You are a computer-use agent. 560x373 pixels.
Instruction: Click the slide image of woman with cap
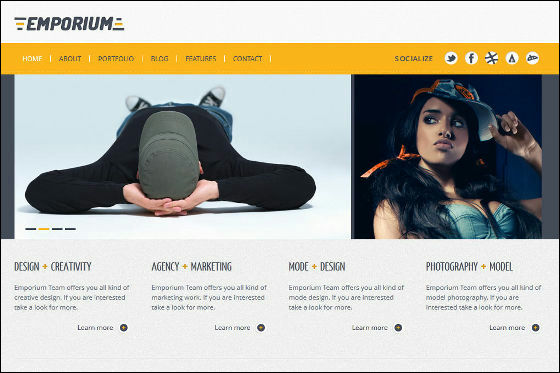point(447,156)
